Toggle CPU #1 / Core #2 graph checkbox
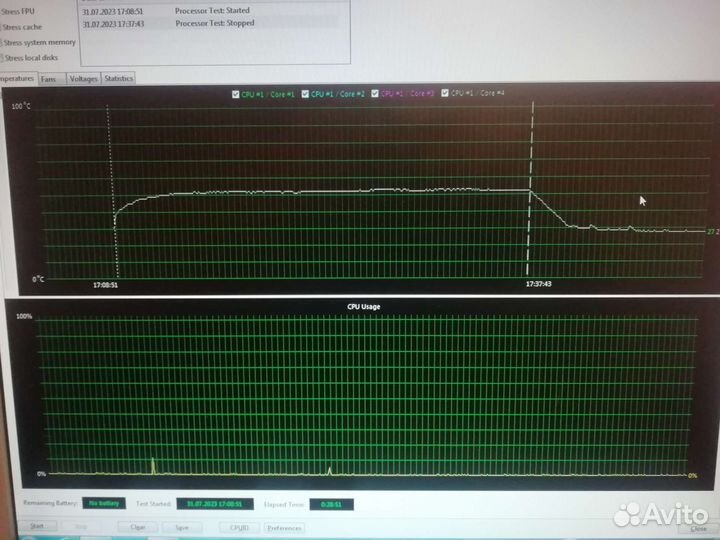Screen dimensions: 720x540 [305, 94]
